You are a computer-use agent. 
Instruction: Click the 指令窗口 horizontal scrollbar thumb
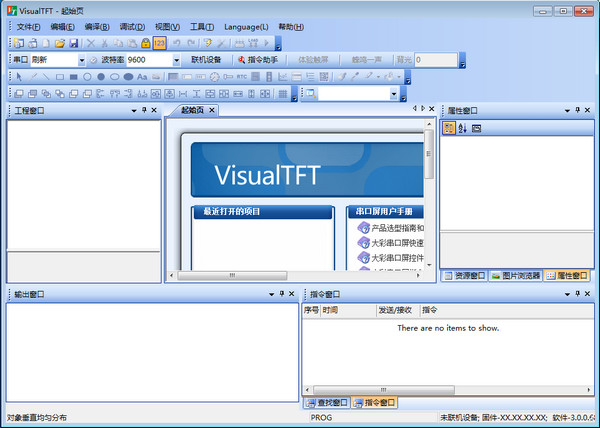click(x=383, y=390)
